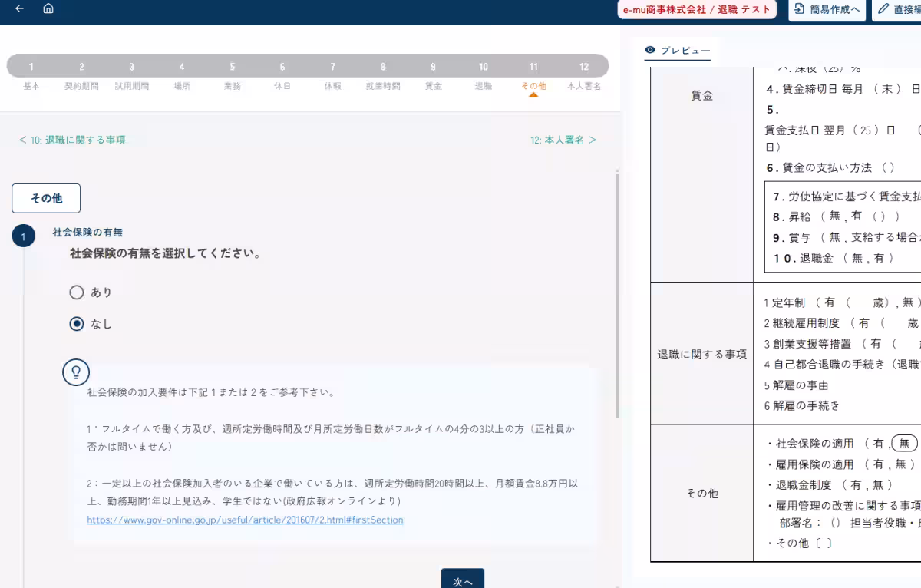Click ・その他〔 〕 line in preview

click(x=799, y=543)
